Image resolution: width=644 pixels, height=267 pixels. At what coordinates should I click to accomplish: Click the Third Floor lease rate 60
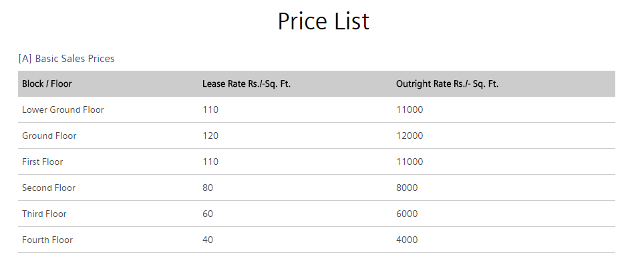[208, 214]
